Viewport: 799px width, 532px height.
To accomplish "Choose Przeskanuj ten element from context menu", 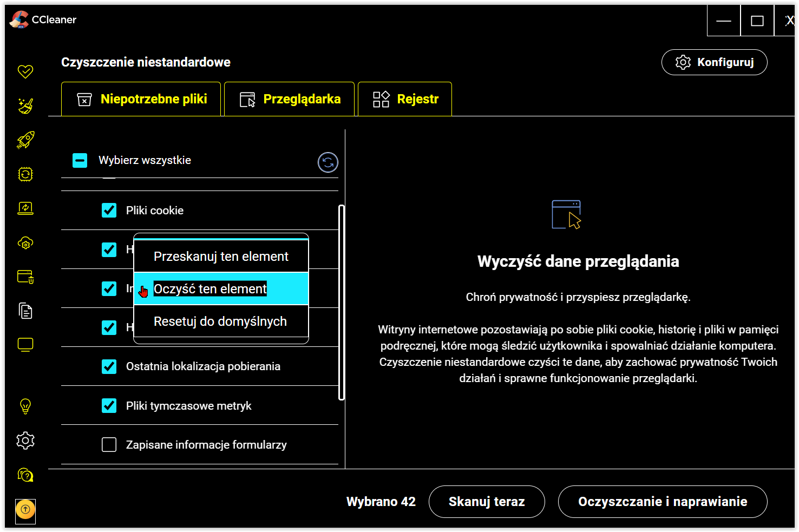I will pyautogui.click(x=221, y=257).
